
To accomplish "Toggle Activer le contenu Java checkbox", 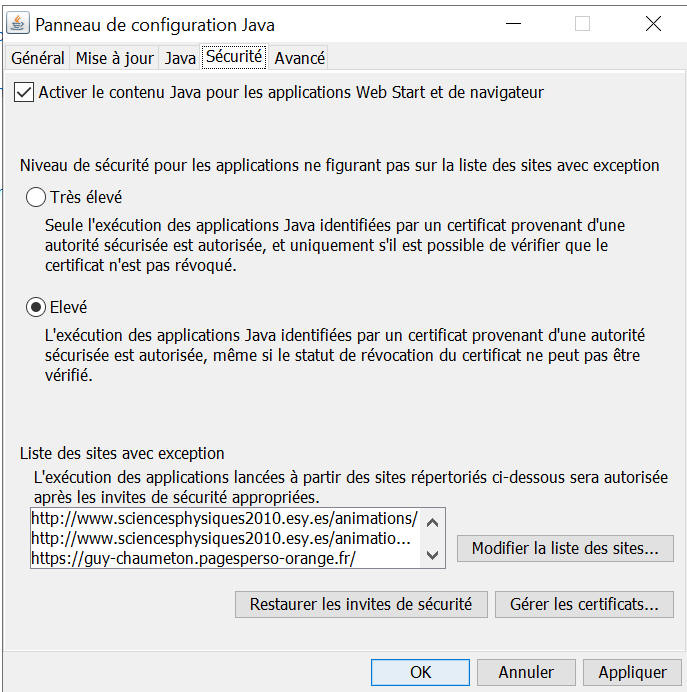I will coord(24,93).
